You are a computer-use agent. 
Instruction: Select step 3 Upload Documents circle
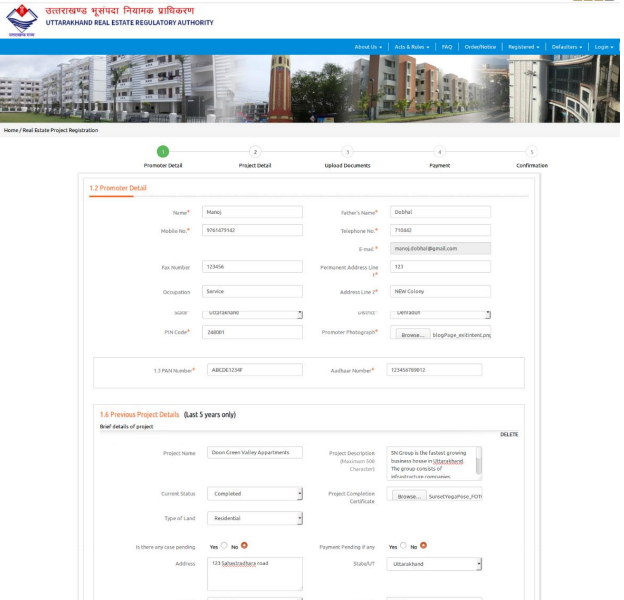point(347,152)
